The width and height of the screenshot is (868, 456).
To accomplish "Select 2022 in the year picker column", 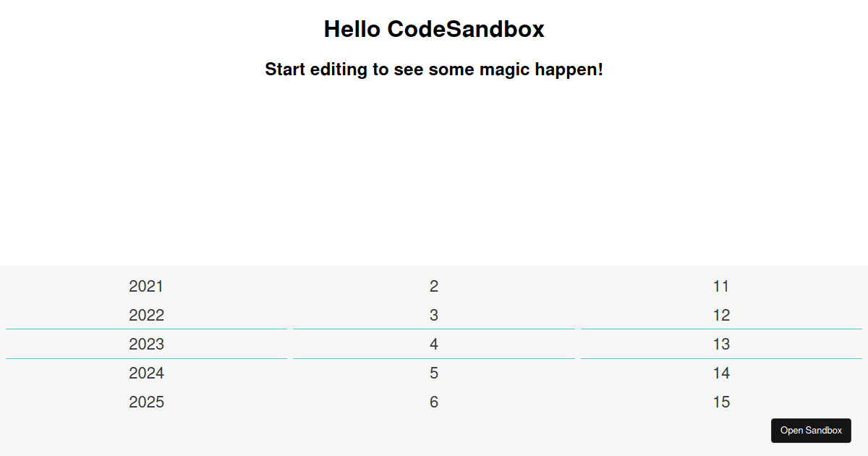I will click(x=146, y=315).
